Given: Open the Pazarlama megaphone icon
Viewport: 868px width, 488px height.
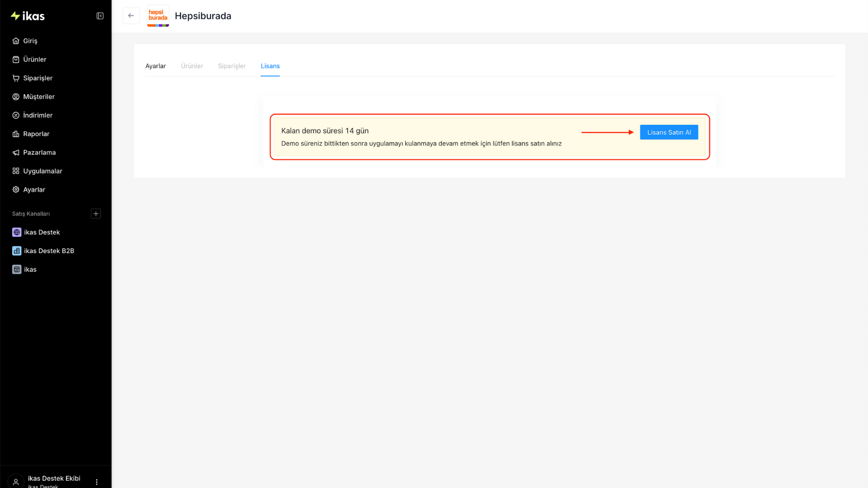Looking at the screenshot, I should pyautogui.click(x=16, y=153).
